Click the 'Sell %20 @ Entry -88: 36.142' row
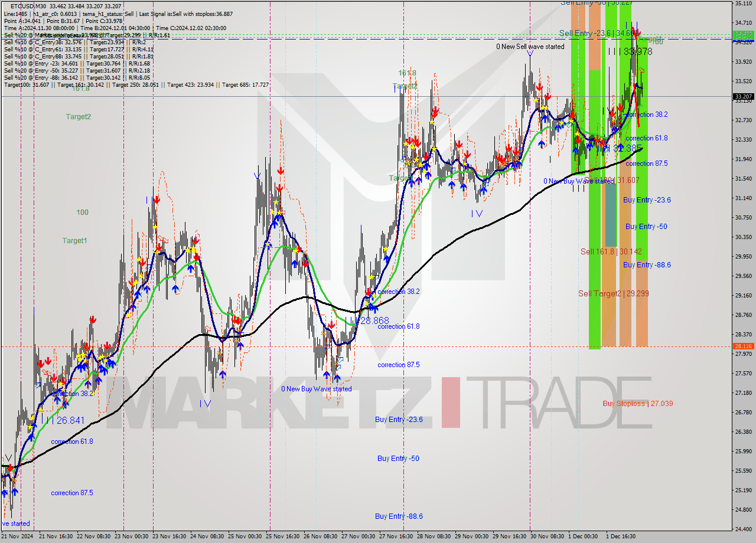The width and height of the screenshot is (756, 543). tap(77, 77)
